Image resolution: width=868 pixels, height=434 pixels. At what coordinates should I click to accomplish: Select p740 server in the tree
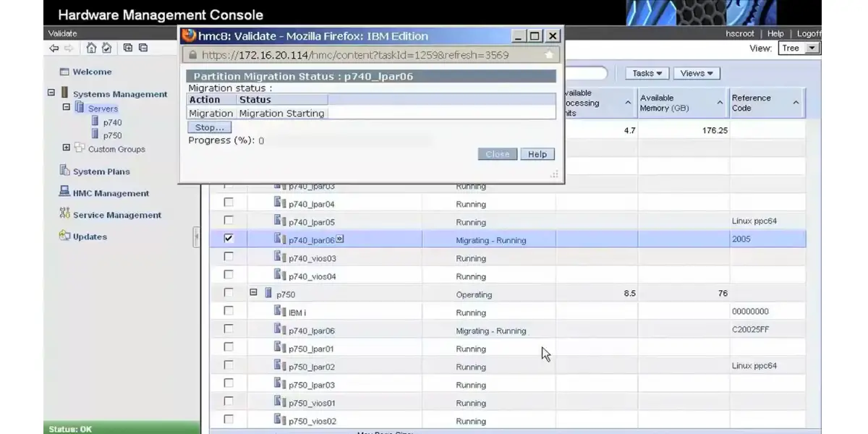[112, 123]
